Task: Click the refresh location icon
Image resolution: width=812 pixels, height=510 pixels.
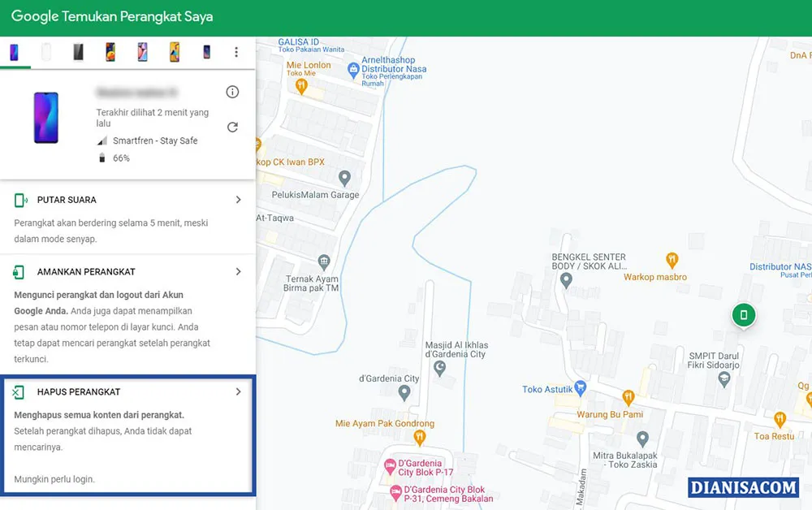Action: (x=233, y=127)
